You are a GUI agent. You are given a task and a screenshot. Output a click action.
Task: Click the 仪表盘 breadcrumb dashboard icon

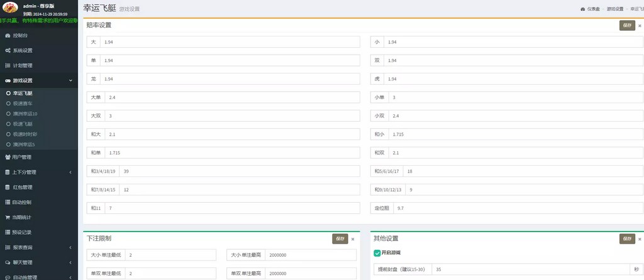click(582, 9)
